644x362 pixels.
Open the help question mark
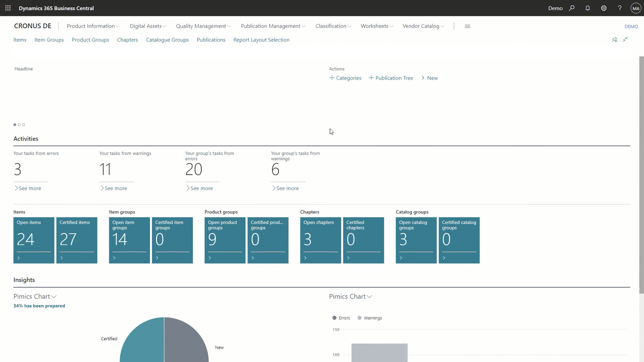click(x=620, y=8)
